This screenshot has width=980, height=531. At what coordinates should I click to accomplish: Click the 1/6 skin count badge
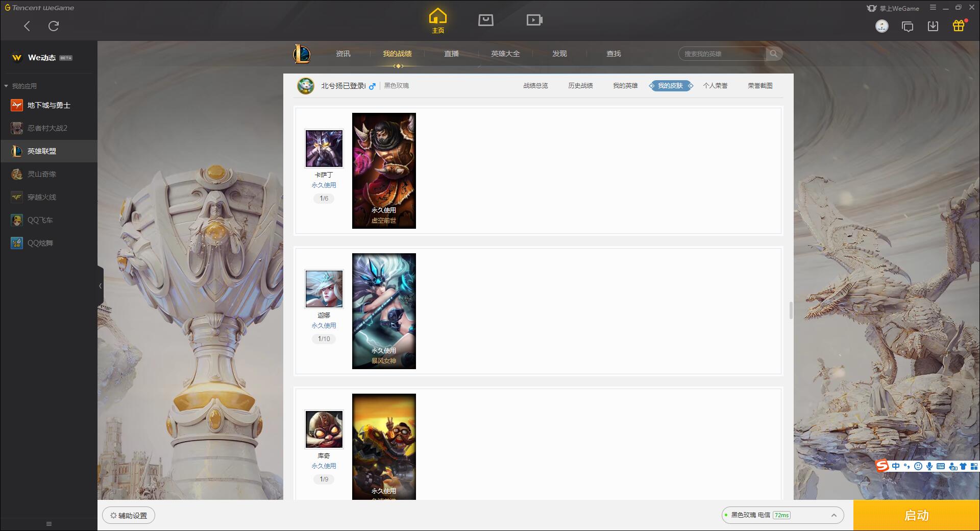324,198
